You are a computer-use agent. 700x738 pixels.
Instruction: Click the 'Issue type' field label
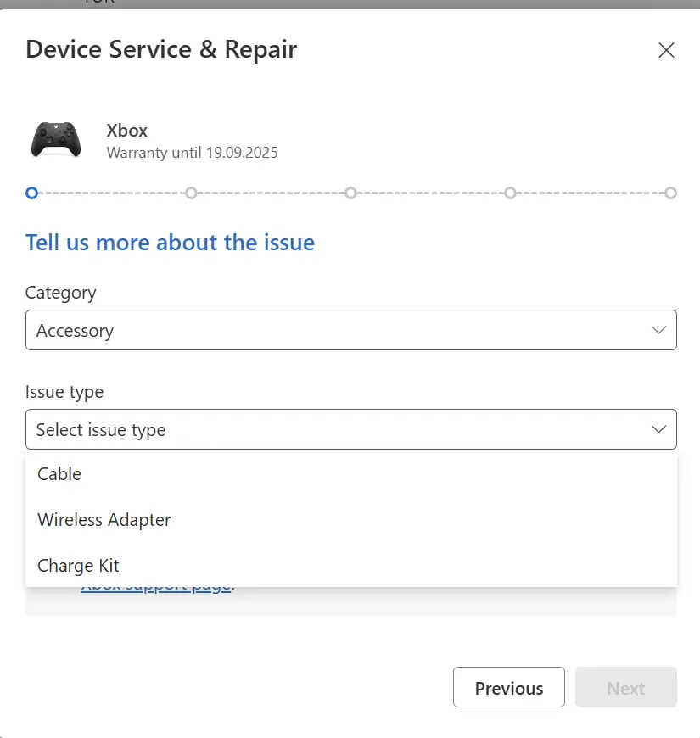pyautogui.click(x=64, y=392)
